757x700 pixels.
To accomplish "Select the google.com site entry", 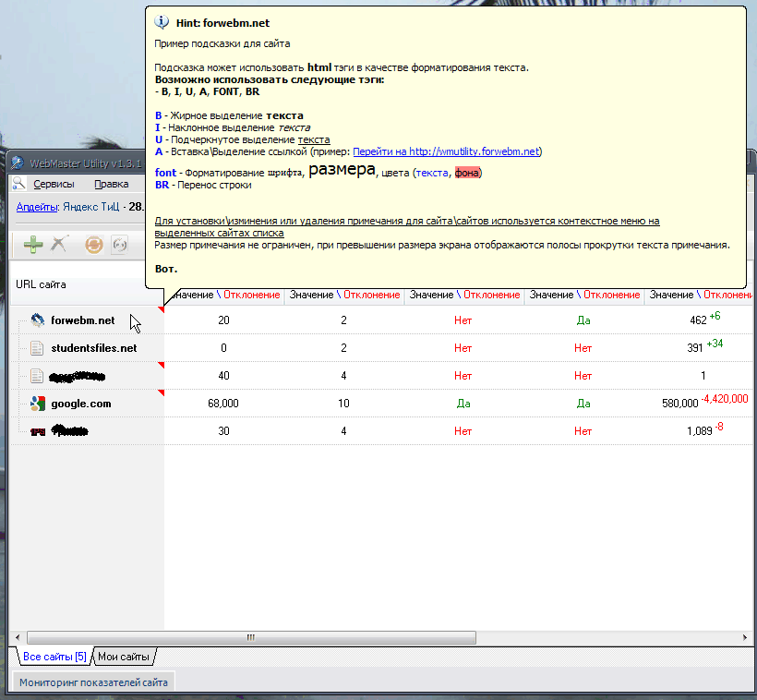I will pos(80,404).
